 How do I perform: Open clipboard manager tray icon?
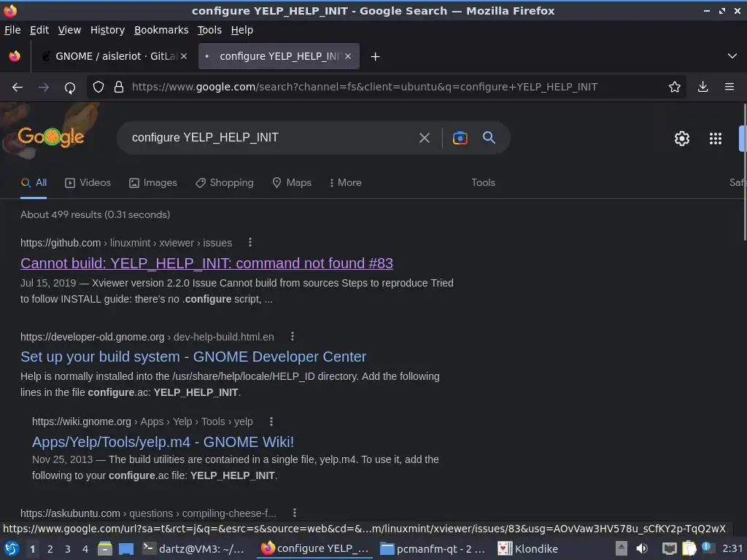[689, 548]
